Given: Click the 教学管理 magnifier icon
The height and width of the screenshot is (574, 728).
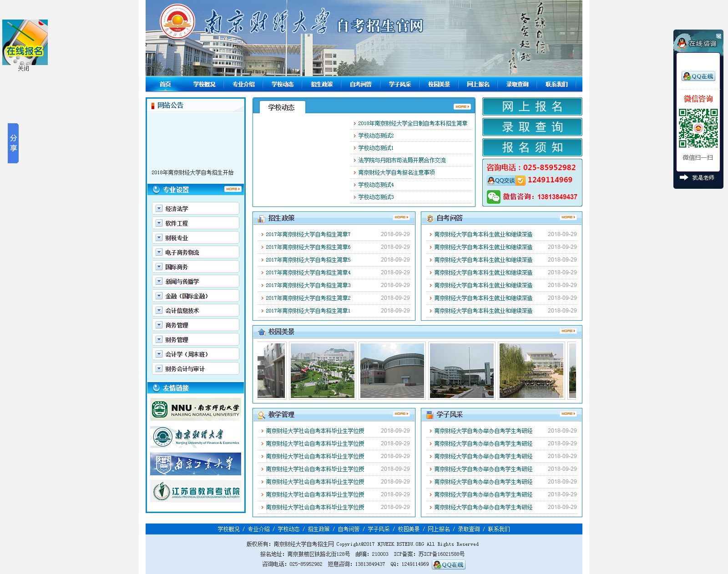Looking at the screenshot, I should [x=261, y=415].
